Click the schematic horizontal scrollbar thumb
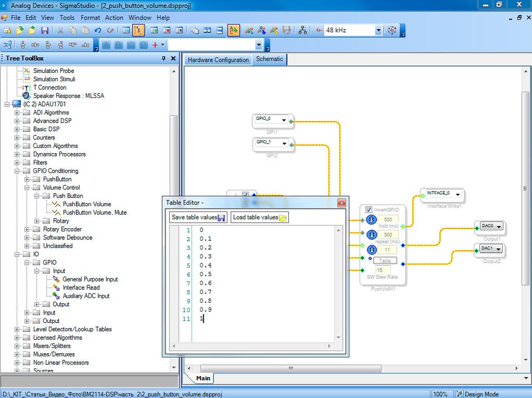 (x=291, y=368)
